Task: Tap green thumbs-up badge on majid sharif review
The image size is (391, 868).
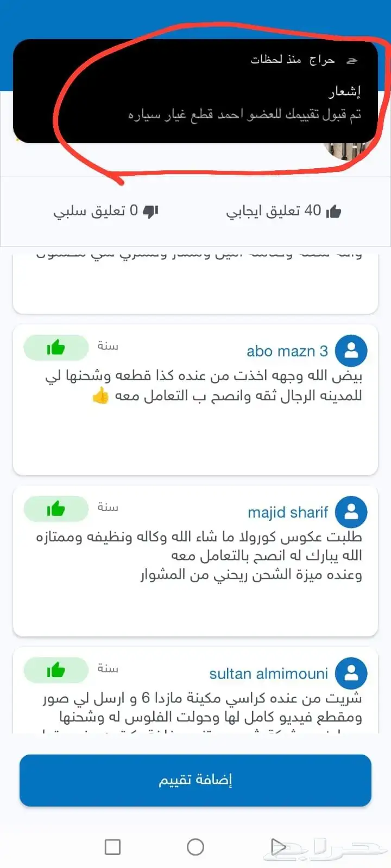Action: point(56,509)
